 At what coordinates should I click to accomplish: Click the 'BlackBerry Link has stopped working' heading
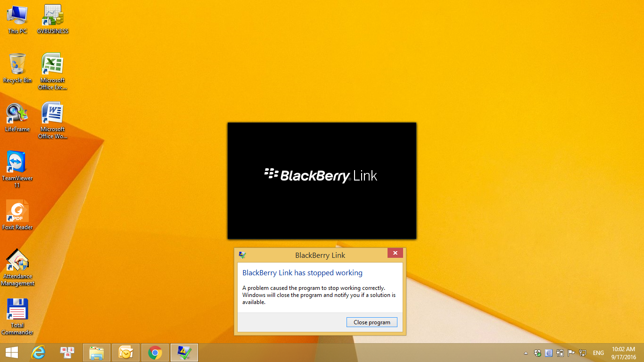(302, 273)
